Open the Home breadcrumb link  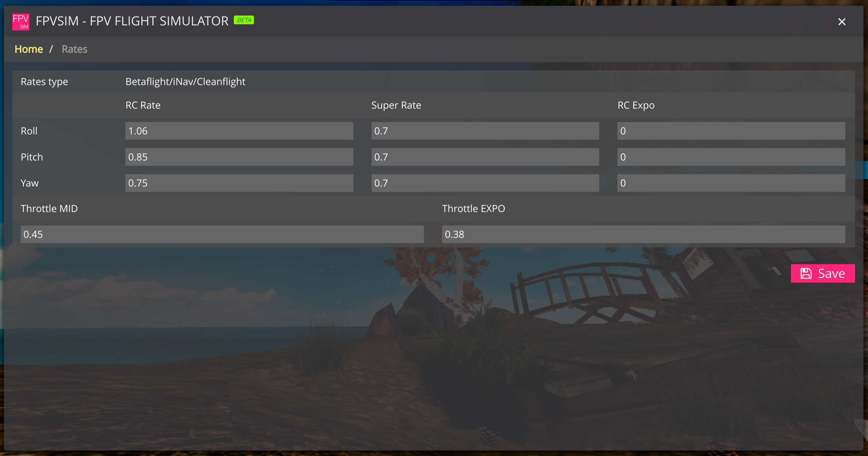[x=28, y=49]
